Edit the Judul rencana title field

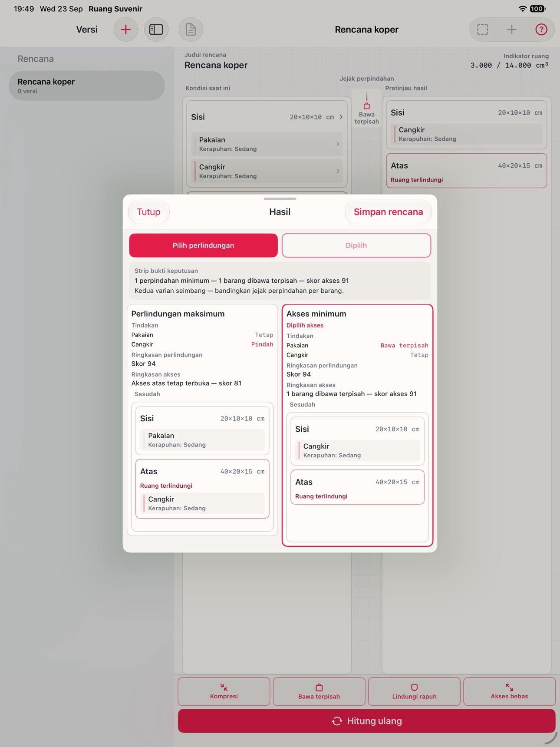[216, 65]
